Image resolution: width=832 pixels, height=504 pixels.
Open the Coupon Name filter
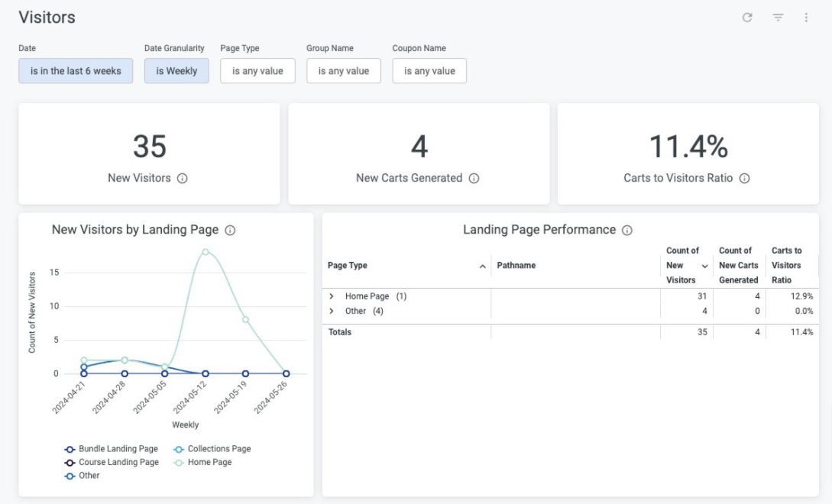429,70
